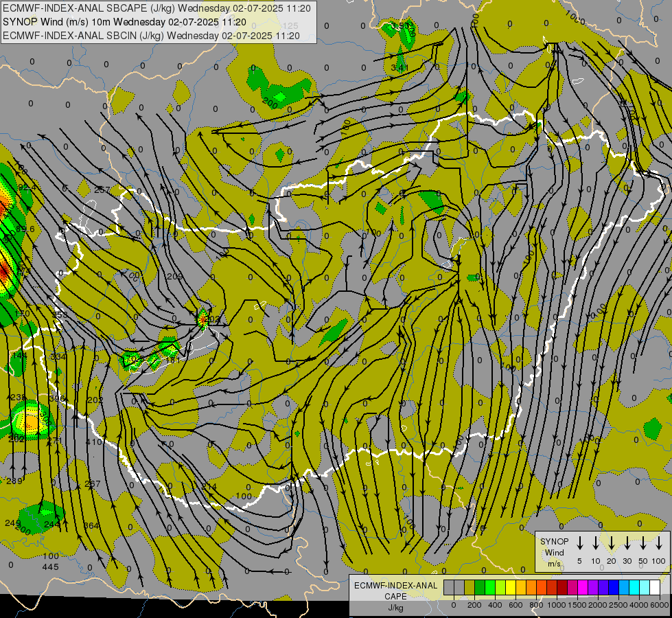Click the 271 CAPE value on the map
This screenshot has height=618, width=672.
pyautogui.click(x=54, y=440)
